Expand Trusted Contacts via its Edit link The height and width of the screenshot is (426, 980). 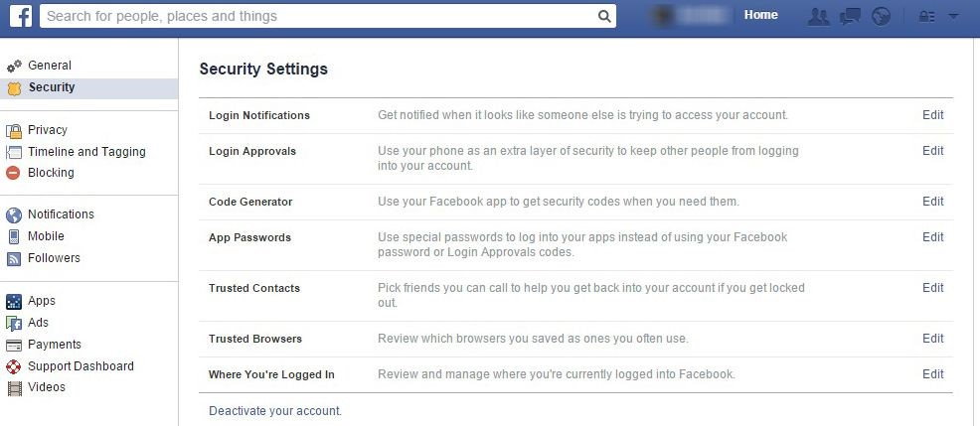click(933, 288)
